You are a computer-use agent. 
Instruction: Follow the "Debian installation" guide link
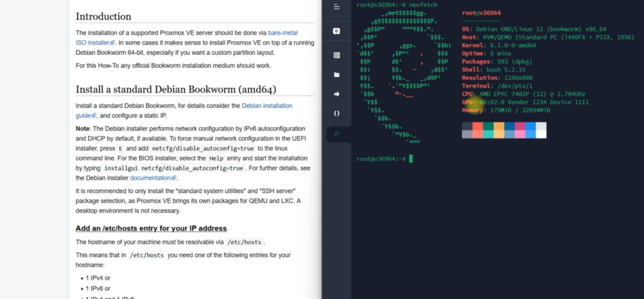pyautogui.click(x=267, y=106)
